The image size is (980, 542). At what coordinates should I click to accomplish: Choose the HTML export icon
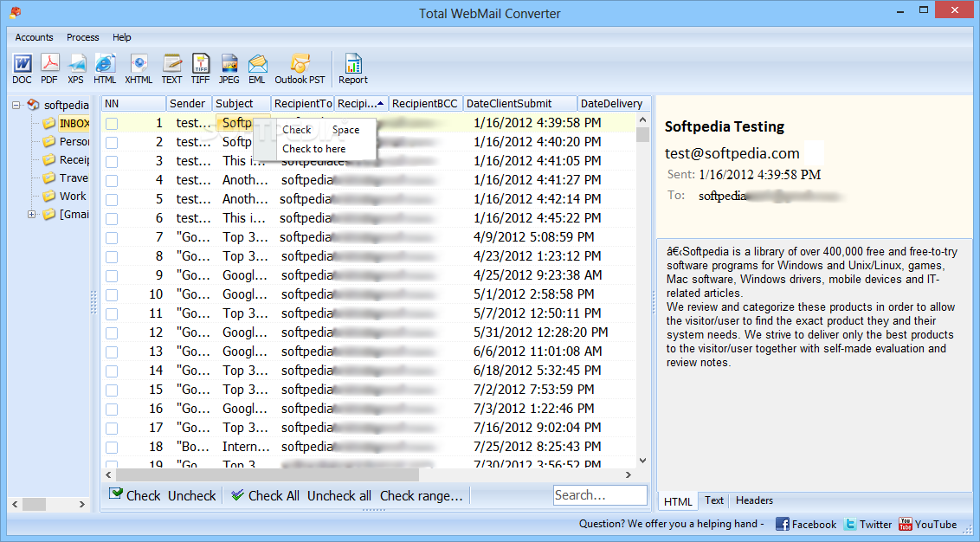pos(105,68)
